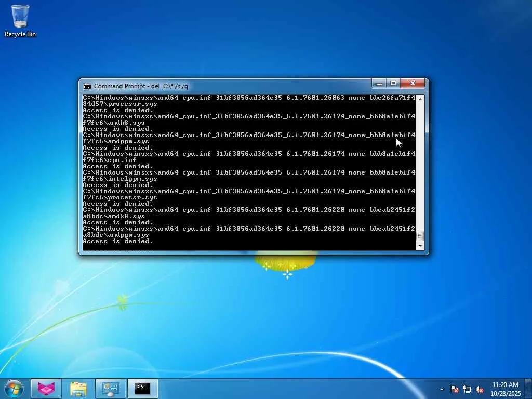Open the Windows Start menu orb
This screenshot has width=532, height=399.
tap(14, 389)
